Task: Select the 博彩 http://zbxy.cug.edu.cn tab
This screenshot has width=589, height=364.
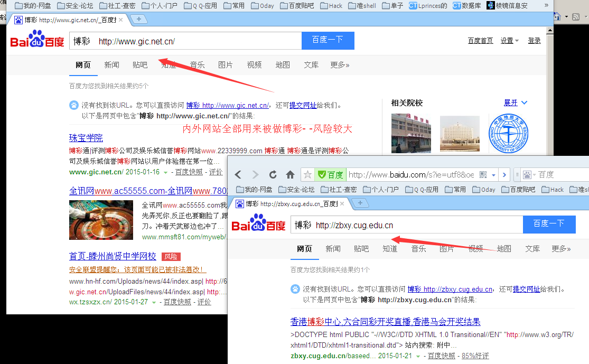Action: 288,203
